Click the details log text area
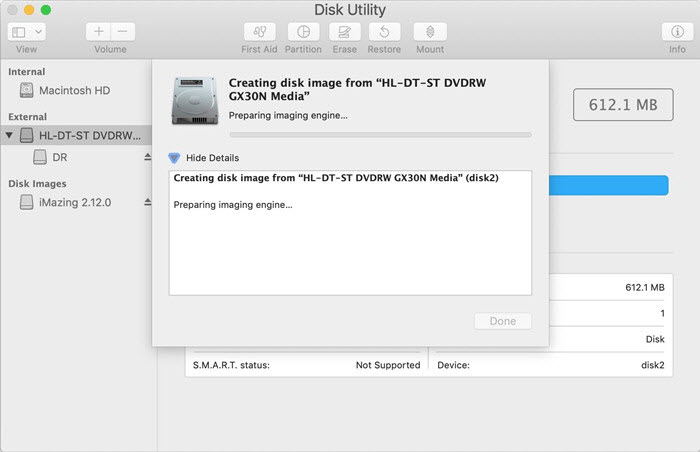The height and width of the screenshot is (452, 700). click(x=350, y=233)
